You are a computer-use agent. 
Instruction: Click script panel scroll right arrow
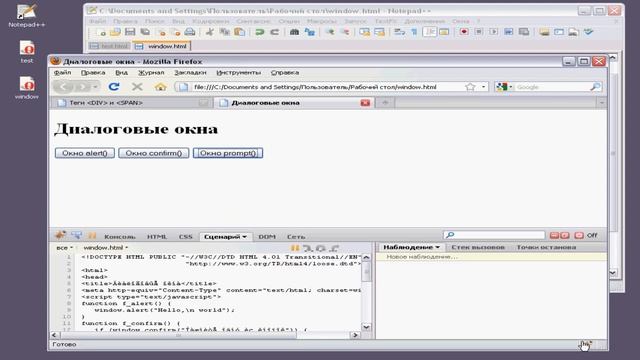pos(355,335)
